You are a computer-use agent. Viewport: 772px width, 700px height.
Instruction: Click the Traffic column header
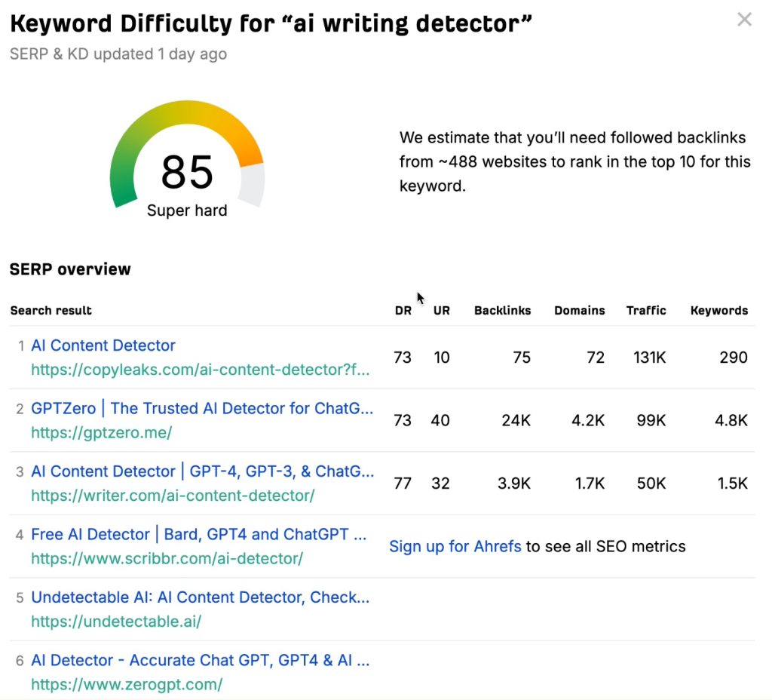pyautogui.click(x=646, y=310)
